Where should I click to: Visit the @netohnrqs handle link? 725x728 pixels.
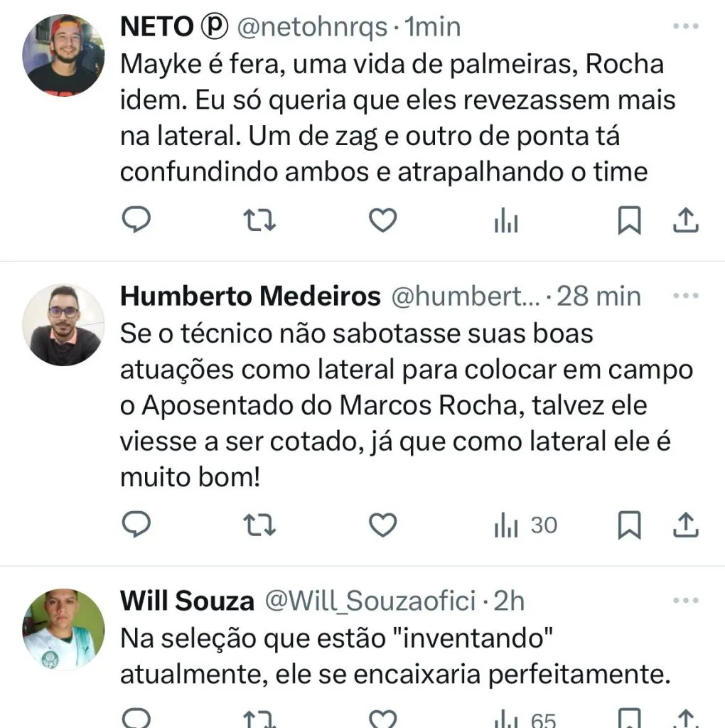311,27
